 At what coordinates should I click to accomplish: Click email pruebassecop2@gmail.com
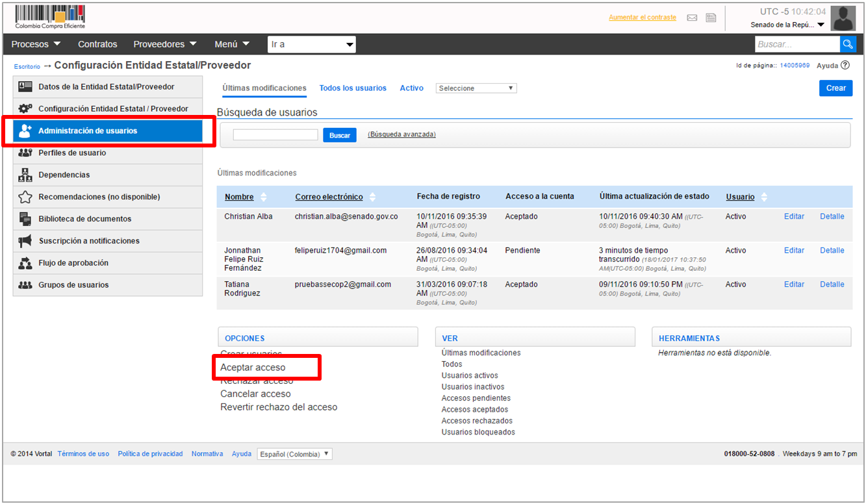coord(343,284)
